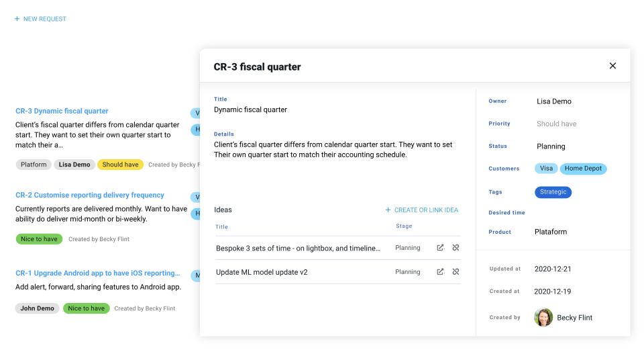Open CR-3 Dynamic fiscal quarter request
This screenshot has height=350, width=644.
[x=62, y=112]
